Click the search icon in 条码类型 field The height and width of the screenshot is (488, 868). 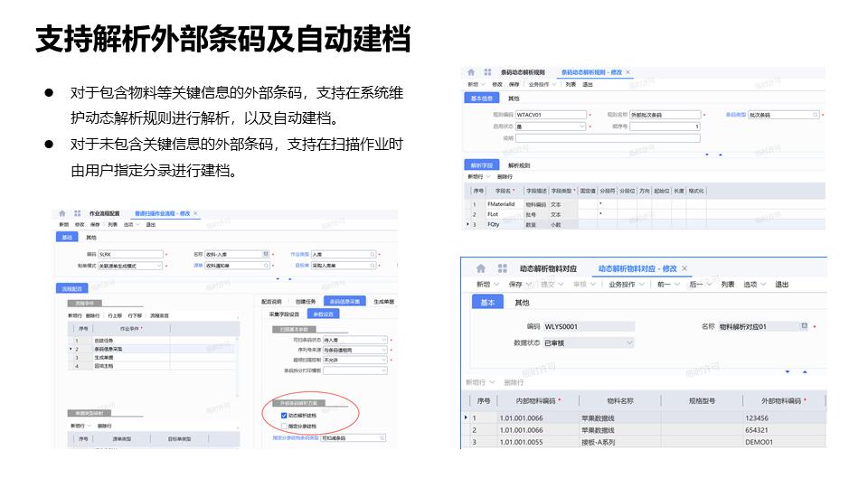coord(815,115)
